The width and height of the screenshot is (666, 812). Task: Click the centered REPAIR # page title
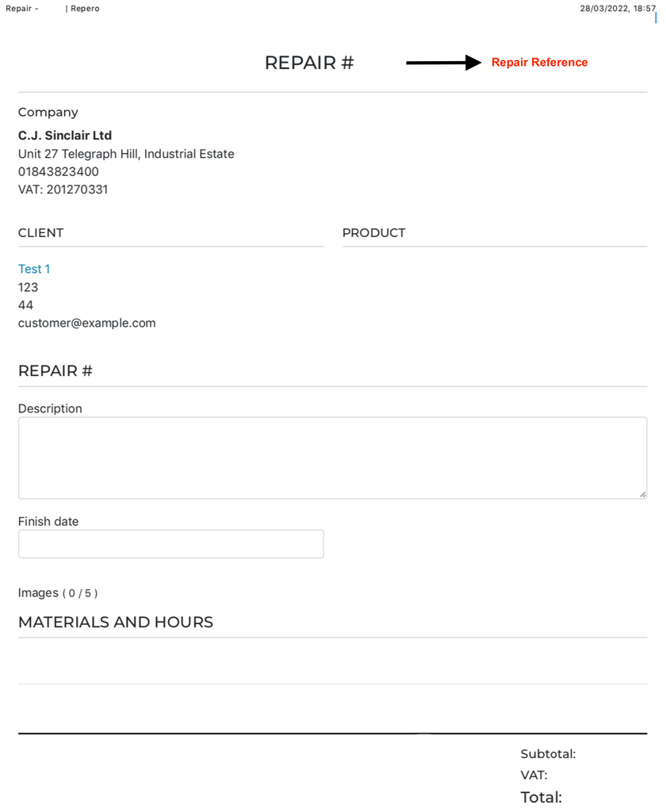pyautogui.click(x=309, y=63)
